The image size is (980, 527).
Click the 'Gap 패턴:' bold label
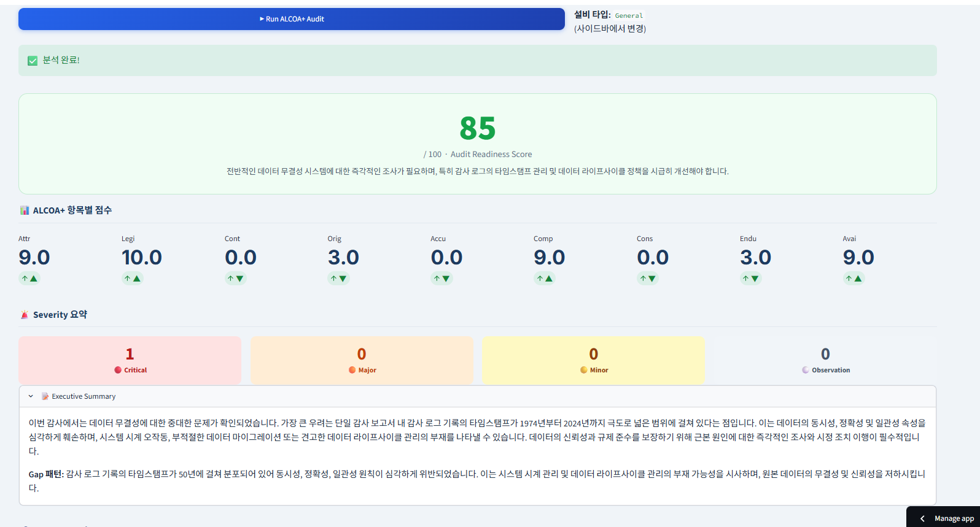(x=46, y=474)
